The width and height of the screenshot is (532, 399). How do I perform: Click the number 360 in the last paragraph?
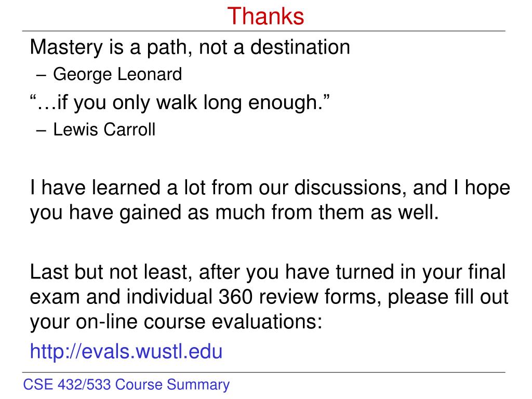pos(235,297)
